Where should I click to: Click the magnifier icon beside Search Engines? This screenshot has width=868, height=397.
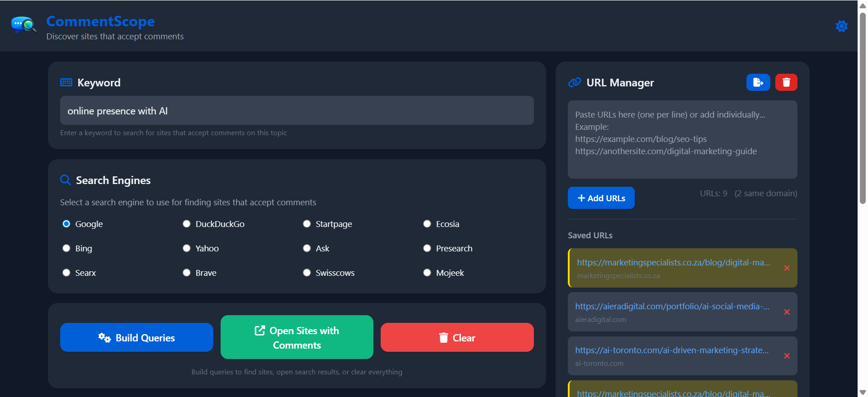click(66, 180)
